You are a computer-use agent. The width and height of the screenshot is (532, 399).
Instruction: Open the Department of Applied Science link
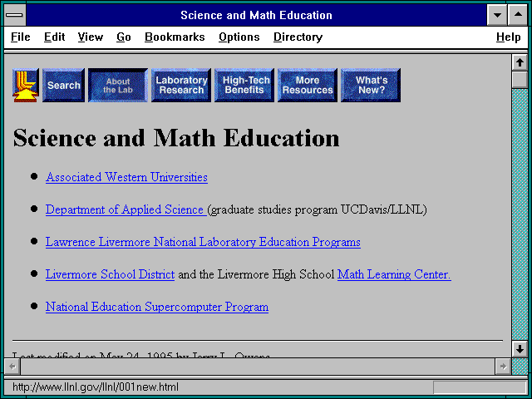(x=125, y=209)
